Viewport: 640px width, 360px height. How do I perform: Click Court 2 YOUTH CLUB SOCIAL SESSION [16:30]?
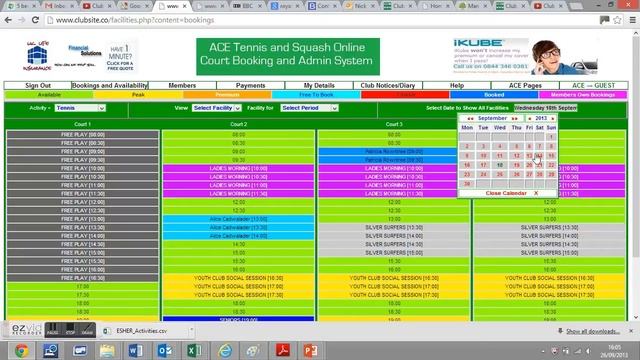coord(238,278)
